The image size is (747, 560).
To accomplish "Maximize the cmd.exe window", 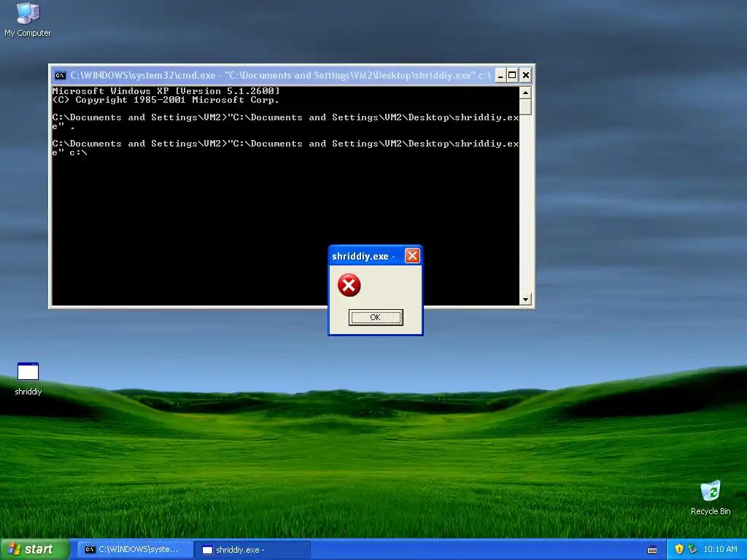I will (x=513, y=75).
